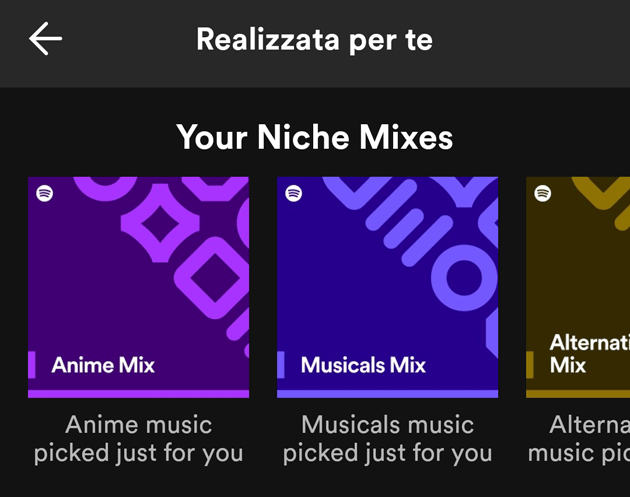
Task: Click Spotify logo on Alternative Mix cover
Action: [x=543, y=194]
